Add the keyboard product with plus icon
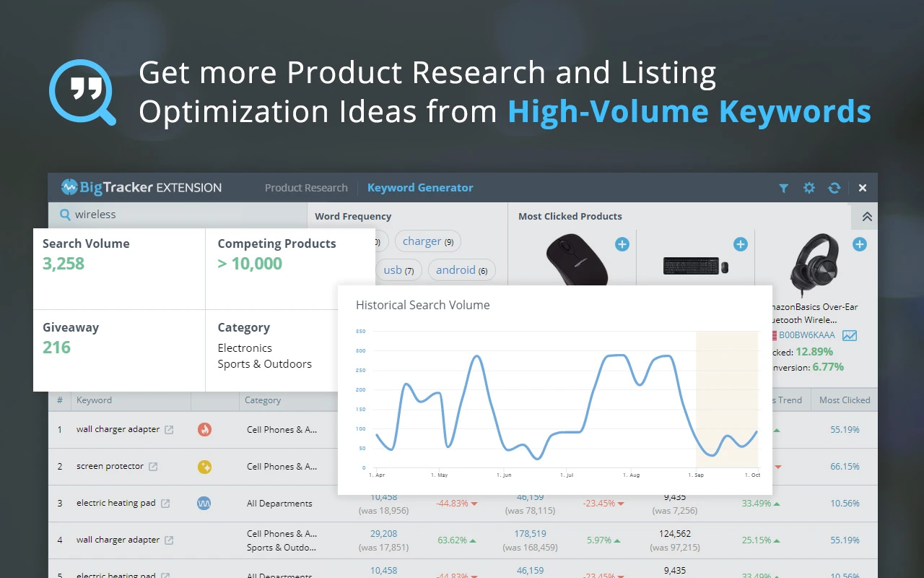The height and width of the screenshot is (578, 924). pos(741,244)
